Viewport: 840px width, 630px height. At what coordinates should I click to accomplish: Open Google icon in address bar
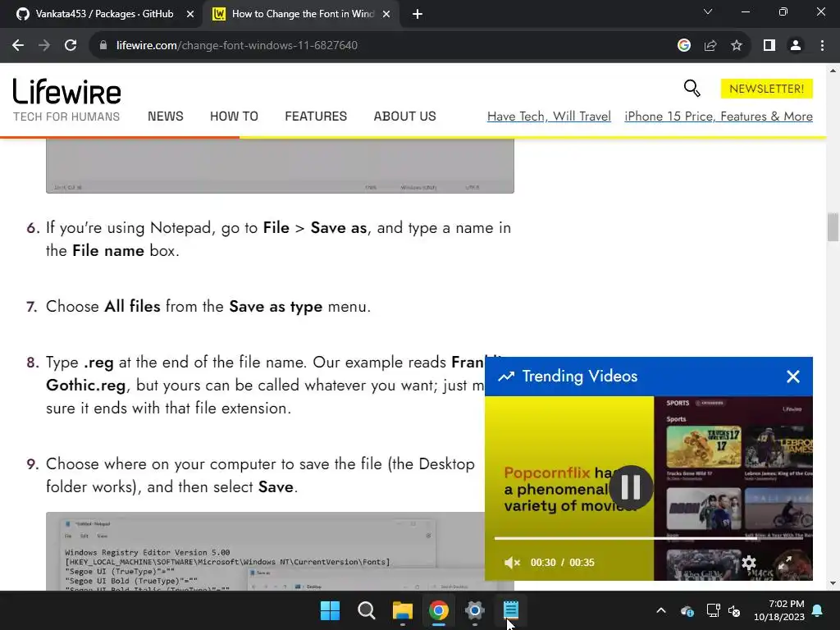683,46
